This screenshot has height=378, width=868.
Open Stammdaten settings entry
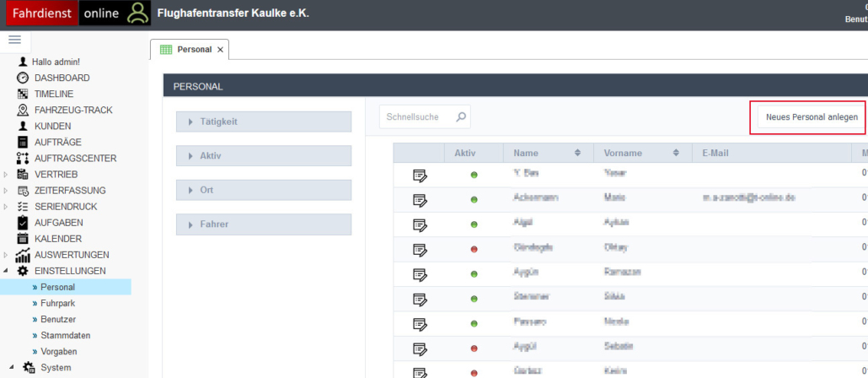click(x=65, y=335)
